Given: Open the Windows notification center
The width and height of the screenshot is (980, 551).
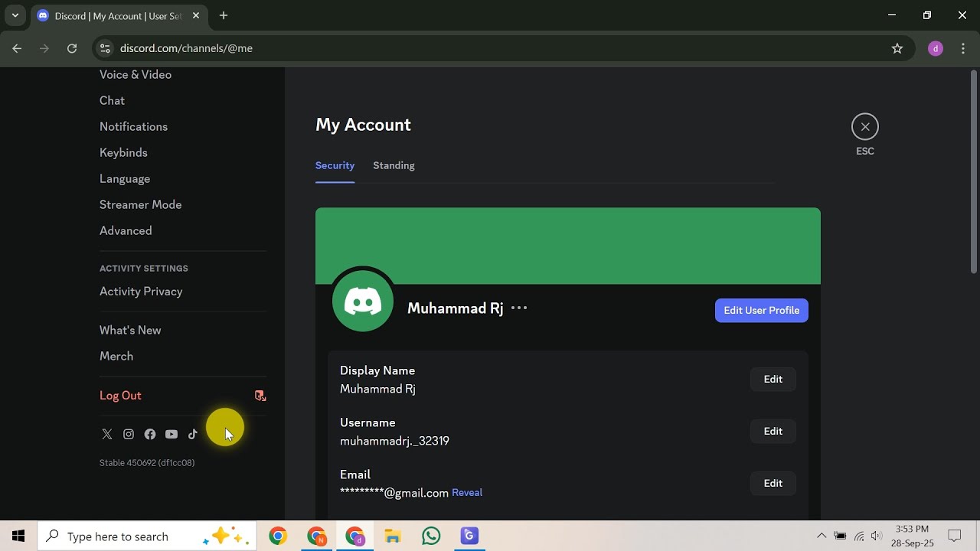Looking at the screenshot, I should [955, 536].
